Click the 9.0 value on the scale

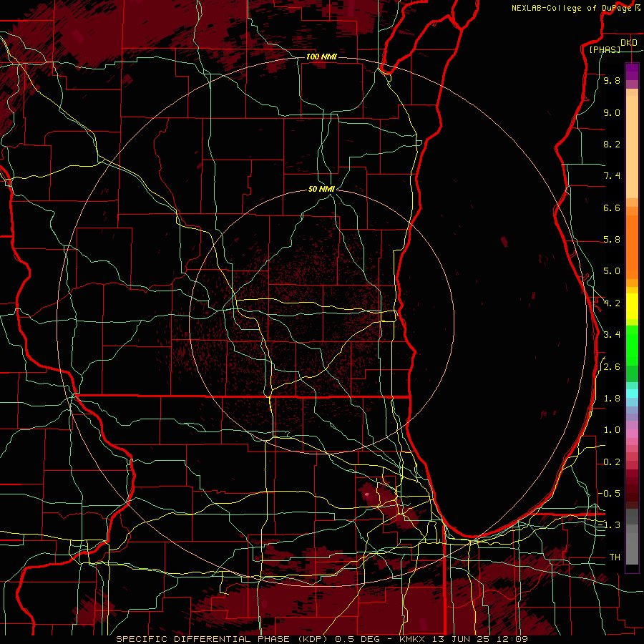612,112
